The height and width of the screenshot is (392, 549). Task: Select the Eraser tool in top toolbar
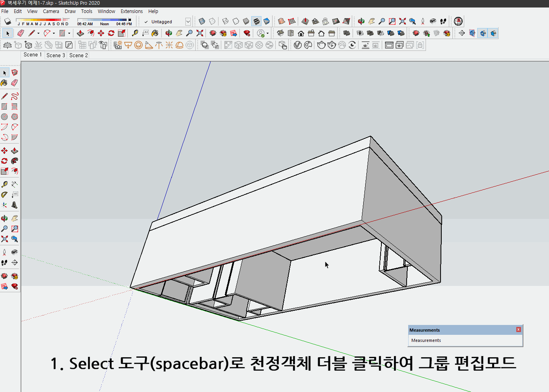pyautogui.click(x=21, y=33)
